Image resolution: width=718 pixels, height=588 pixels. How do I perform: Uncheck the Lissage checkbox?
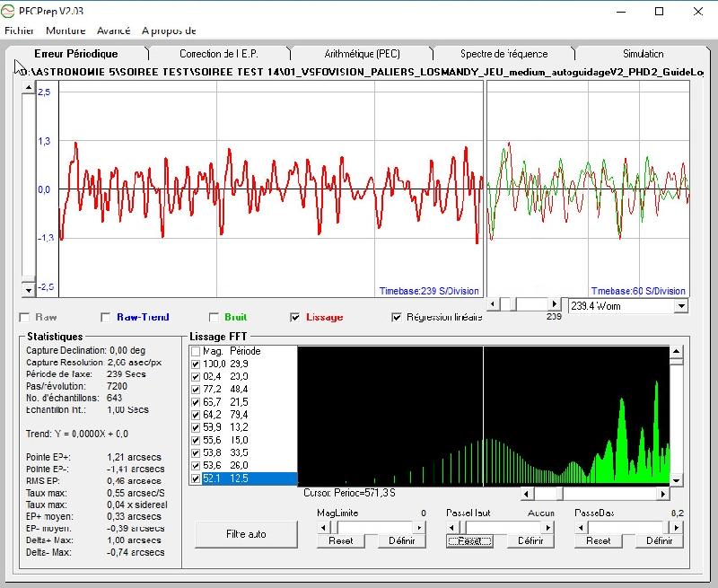295,318
